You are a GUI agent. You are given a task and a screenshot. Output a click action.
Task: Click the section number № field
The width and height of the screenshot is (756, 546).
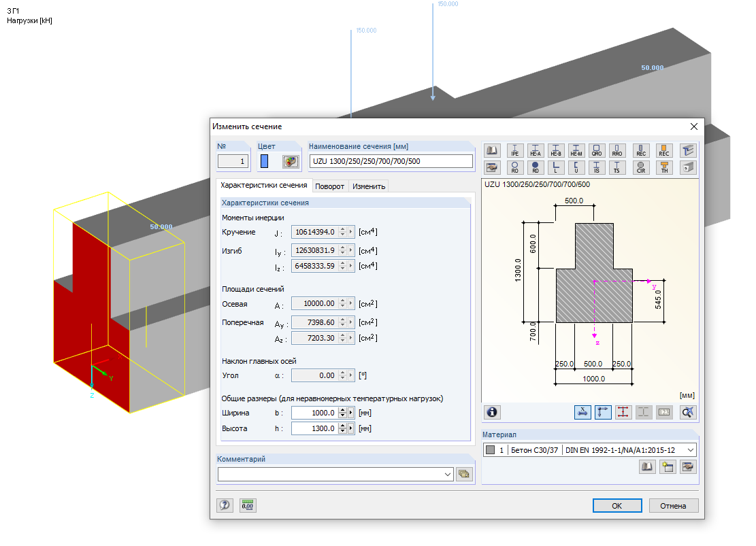(233, 161)
